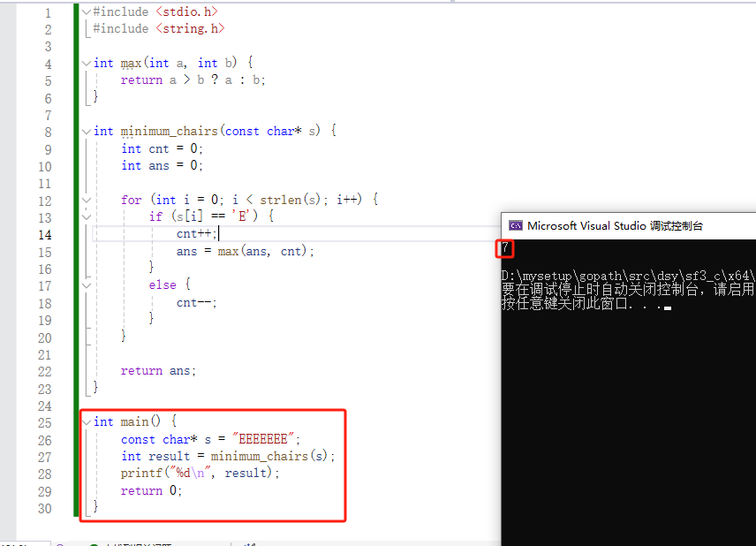Click the condition s[i] == 'E'
The image size is (756, 546).
coord(215,216)
